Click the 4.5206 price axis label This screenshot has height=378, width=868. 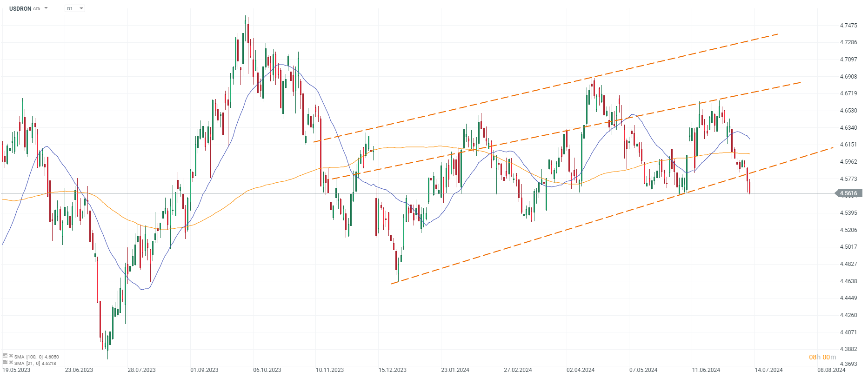(x=848, y=230)
